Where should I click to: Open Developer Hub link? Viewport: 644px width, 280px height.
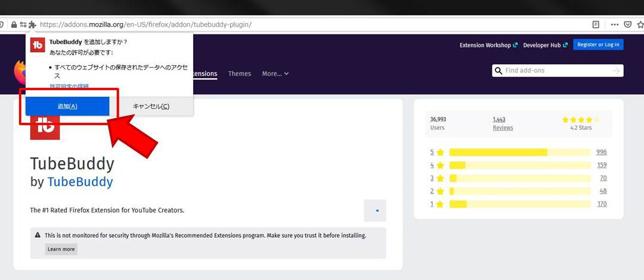tap(545, 45)
